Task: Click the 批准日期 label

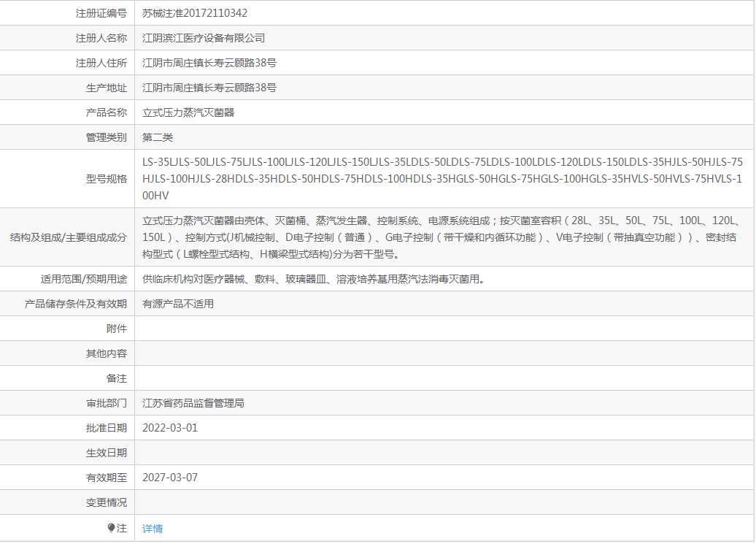Action: [x=107, y=428]
